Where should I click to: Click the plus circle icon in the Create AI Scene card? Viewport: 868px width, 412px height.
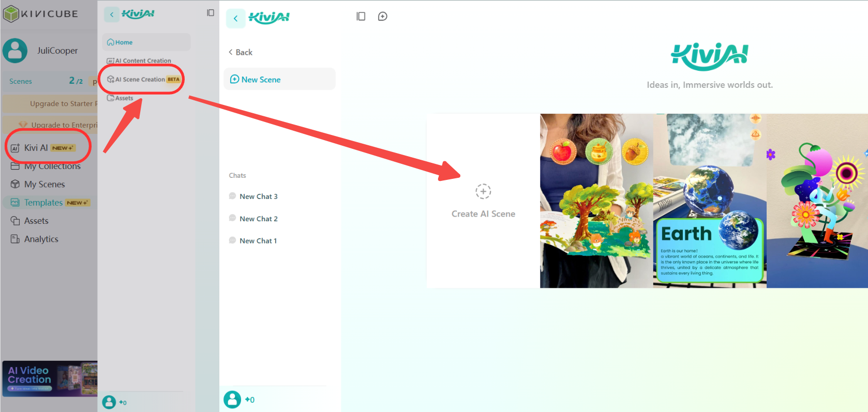coord(483,191)
